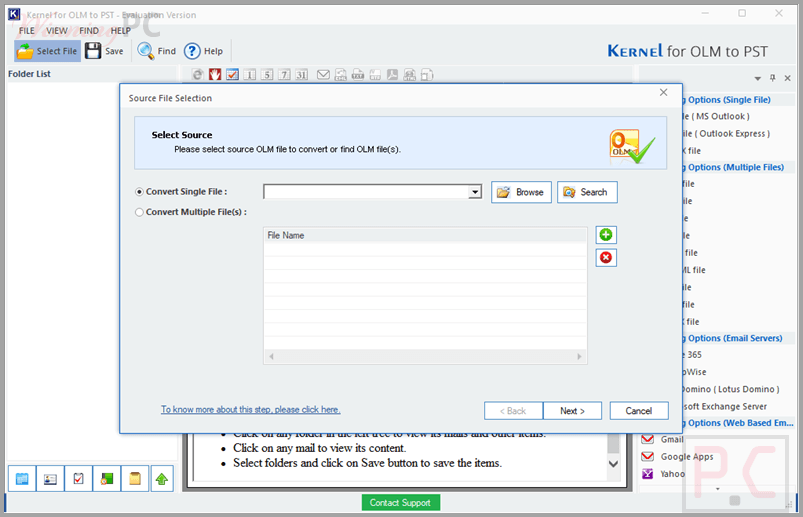Click the red stop hand icon

tap(215, 75)
